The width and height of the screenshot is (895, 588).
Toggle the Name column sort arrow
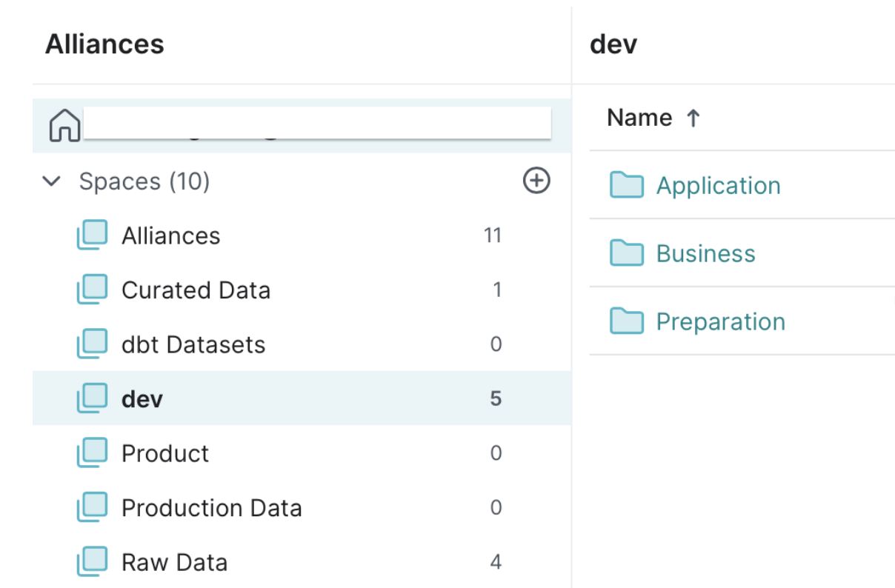(x=692, y=118)
